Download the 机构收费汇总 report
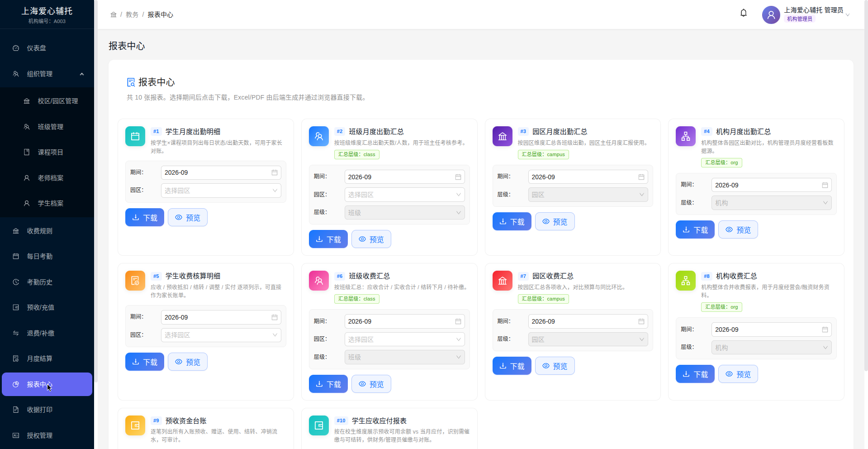This screenshot has width=868, height=449. pyautogui.click(x=695, y=374)
